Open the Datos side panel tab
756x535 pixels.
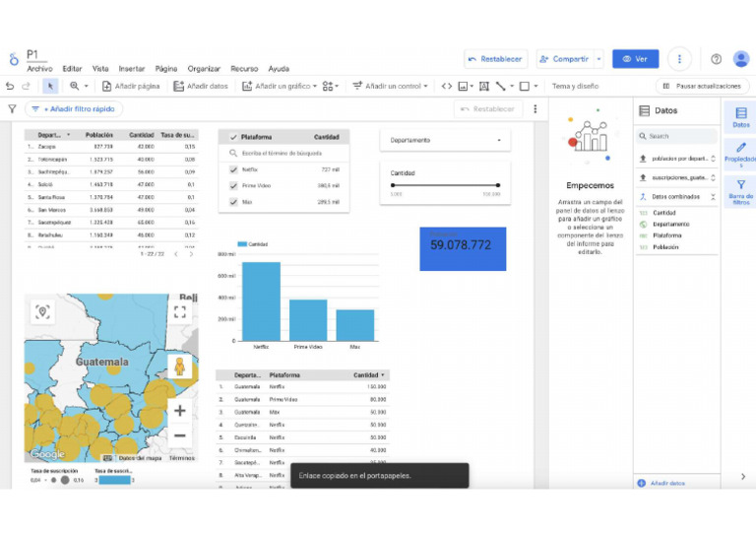pos(741,116)
